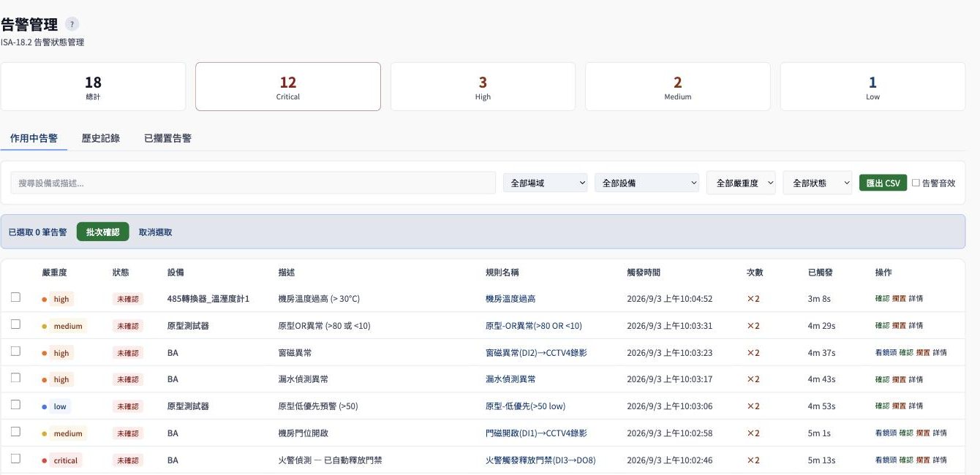Click trigger time 2026/9/3 上午10:03:31
This screenshot has width=980, height=475.
point(670,326)
